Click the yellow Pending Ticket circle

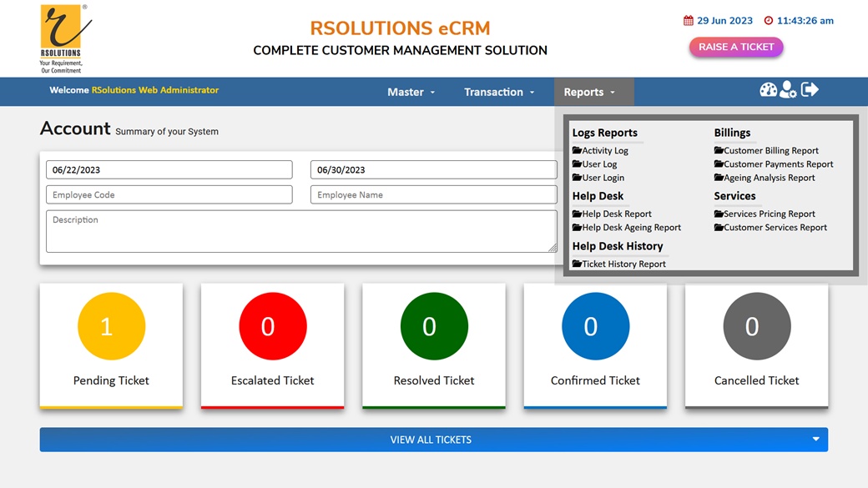pyautogui.click(x=111, y=326)
